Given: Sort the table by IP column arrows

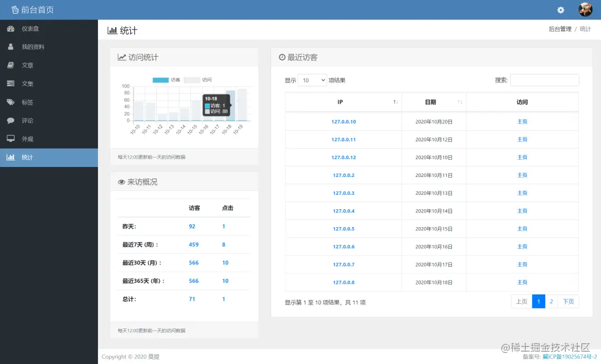Looking at the screenshot, I should [x=396, y=102].
